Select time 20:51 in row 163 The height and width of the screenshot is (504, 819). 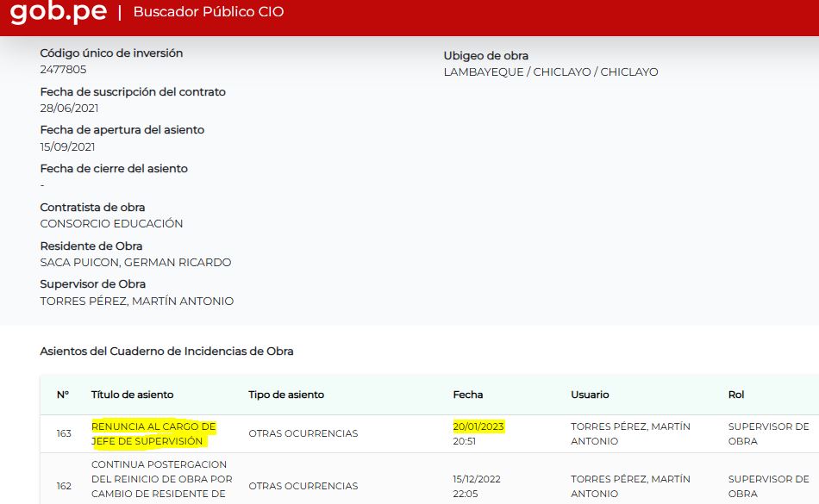coord(465,441)
